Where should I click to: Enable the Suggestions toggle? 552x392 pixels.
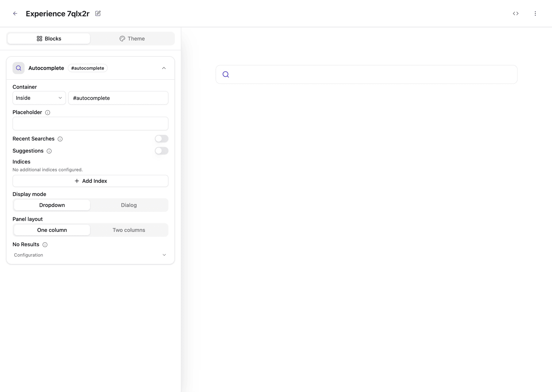tap(161, 151)
